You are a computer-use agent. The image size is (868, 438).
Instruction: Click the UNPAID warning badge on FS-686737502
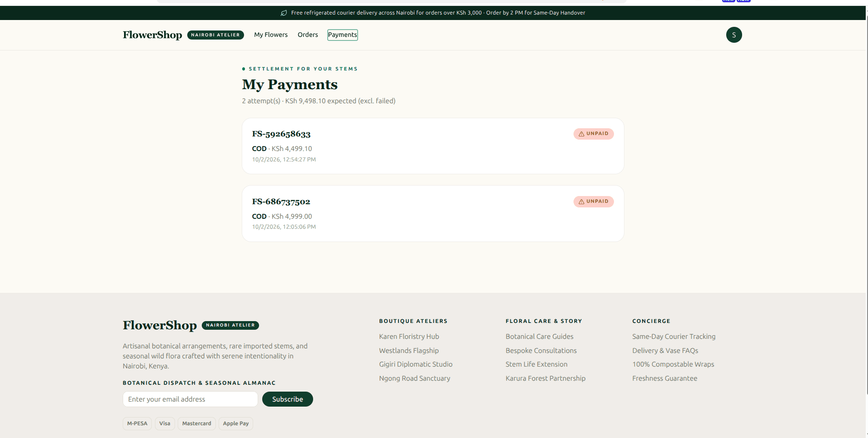pos(594,201)
